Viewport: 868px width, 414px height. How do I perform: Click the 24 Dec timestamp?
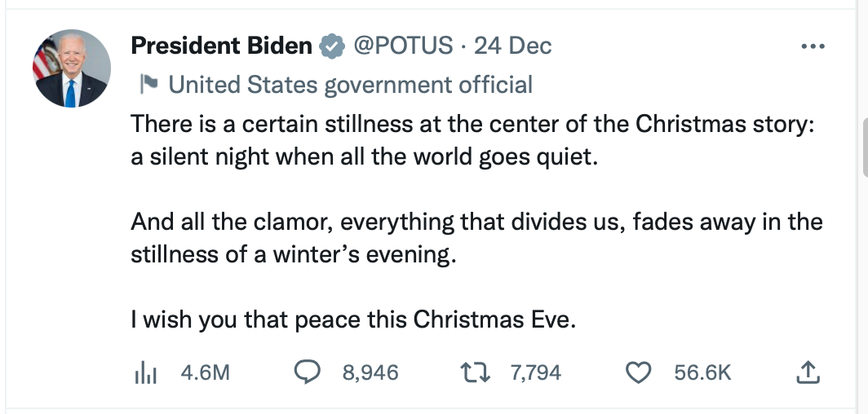[x=512, y=46]
